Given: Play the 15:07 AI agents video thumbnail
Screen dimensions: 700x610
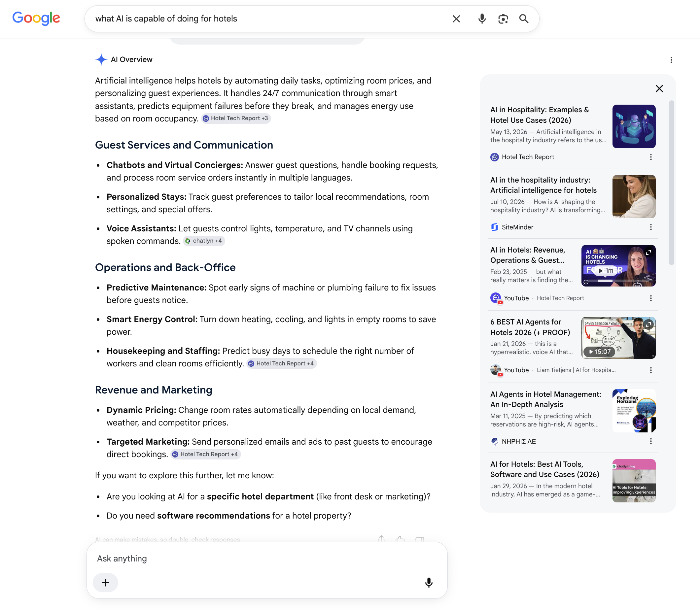Looking at the screenshot, I should 618,338.
